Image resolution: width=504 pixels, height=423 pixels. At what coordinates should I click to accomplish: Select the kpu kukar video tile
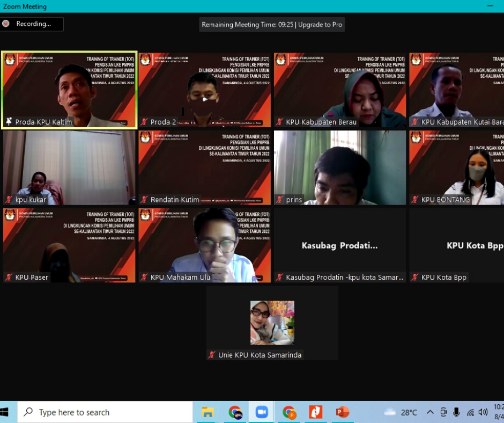(69, 167)
